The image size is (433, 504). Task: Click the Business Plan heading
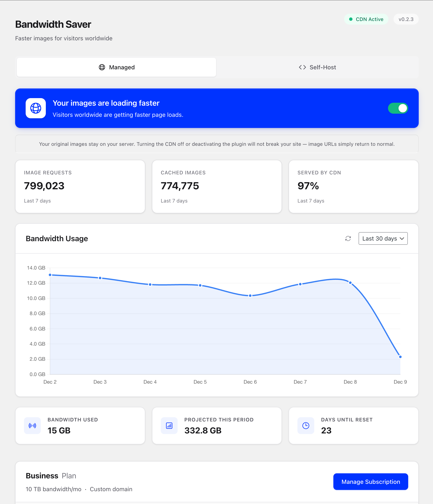pyautogui.click(x=51, y=476)
